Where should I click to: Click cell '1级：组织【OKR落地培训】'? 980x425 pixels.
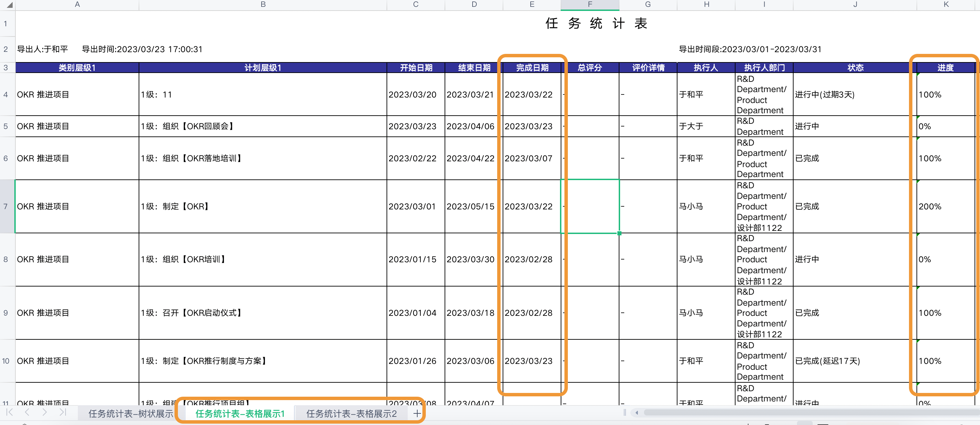(263, 158)
